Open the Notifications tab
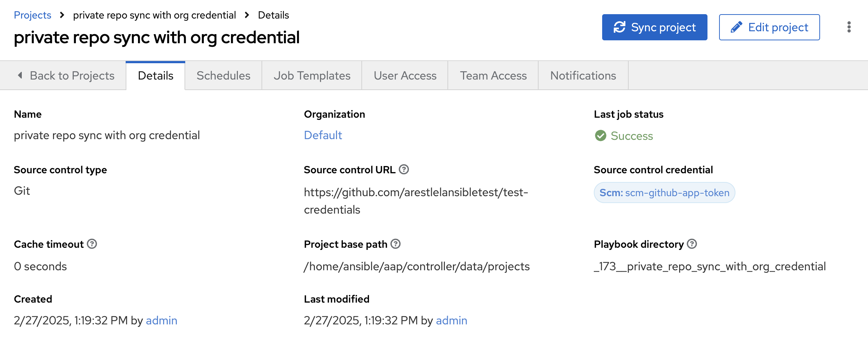Viewport: 868px width, 348px height. coord(583,76)
